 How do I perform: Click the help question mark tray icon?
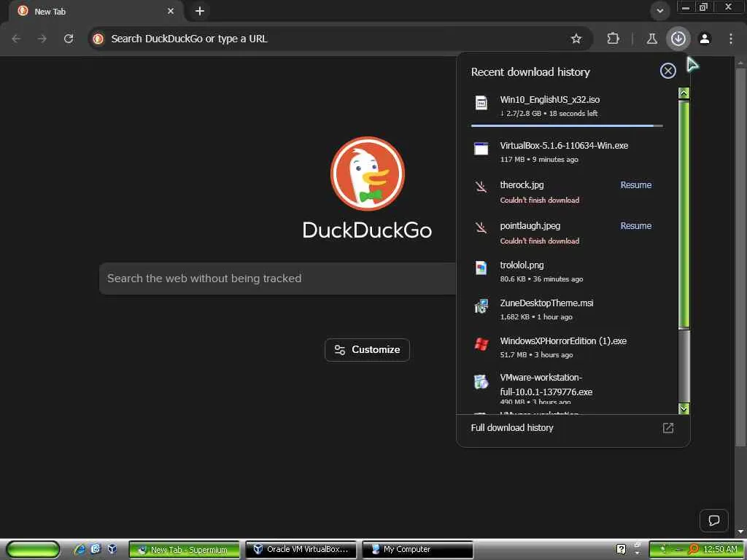[x=621, y=550]
